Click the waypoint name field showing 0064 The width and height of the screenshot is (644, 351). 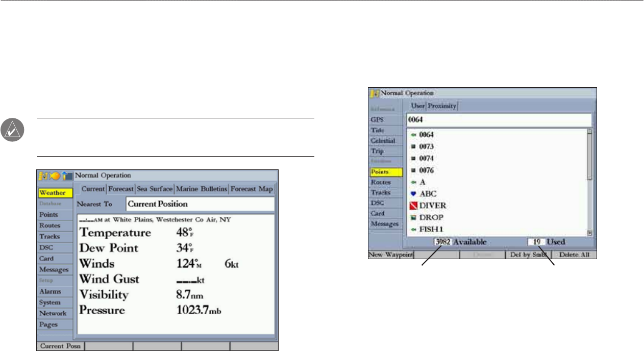pyautogui.click(x=499, y=120)
